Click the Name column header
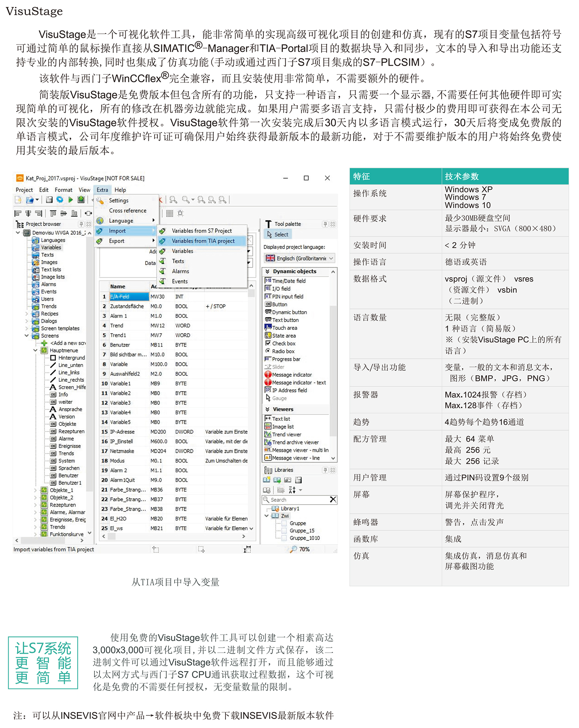 pos(129,286)
